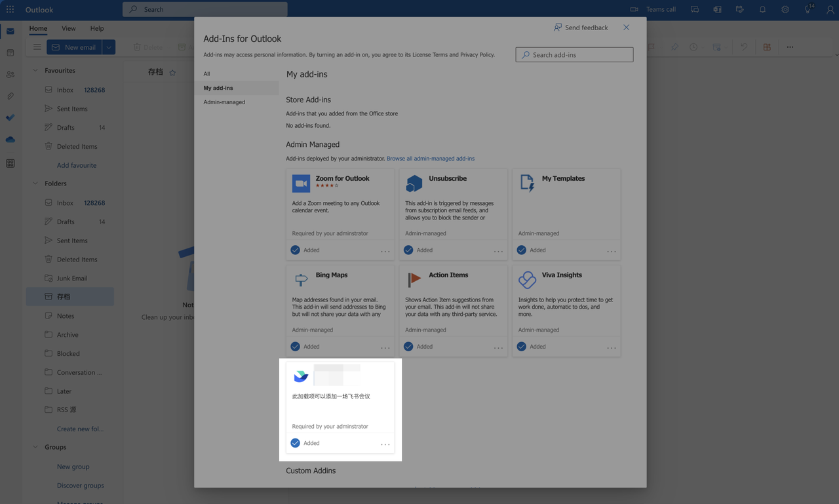Open Calendar from left app rail
The height and width of the screenshot is (504, 839).
10,52
